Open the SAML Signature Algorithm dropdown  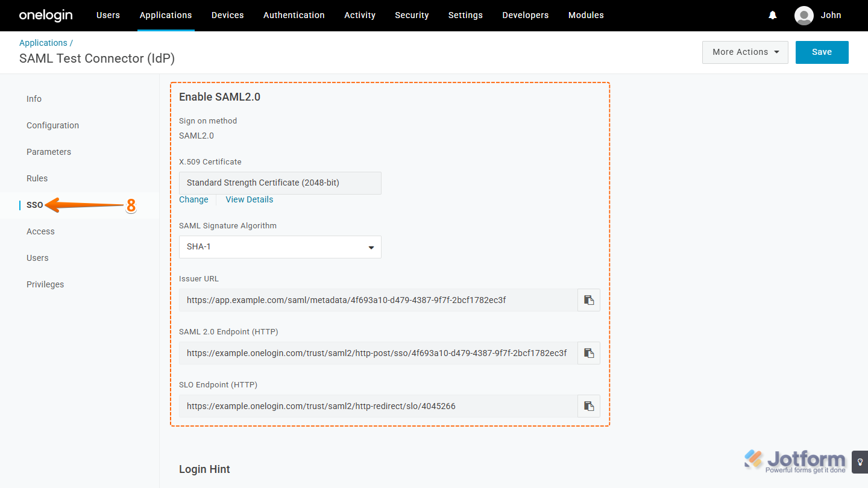[280, 247]
